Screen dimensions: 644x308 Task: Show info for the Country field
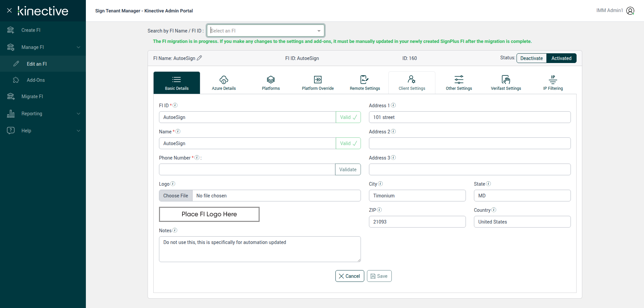pyautogui.click(x=494, y=210)
